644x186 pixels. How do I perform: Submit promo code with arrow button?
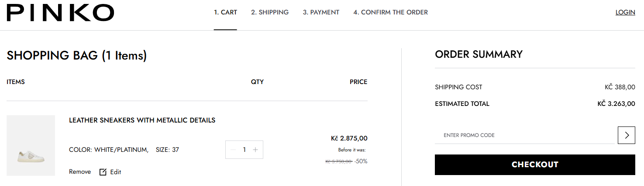click(x=627, y=135)
